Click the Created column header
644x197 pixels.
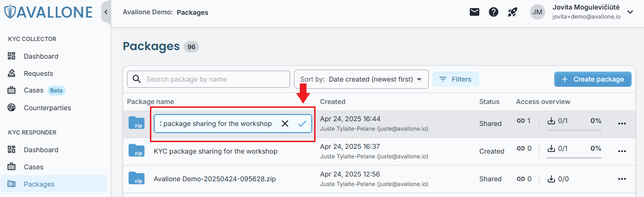pyautogui.click(x=333, y=102)
